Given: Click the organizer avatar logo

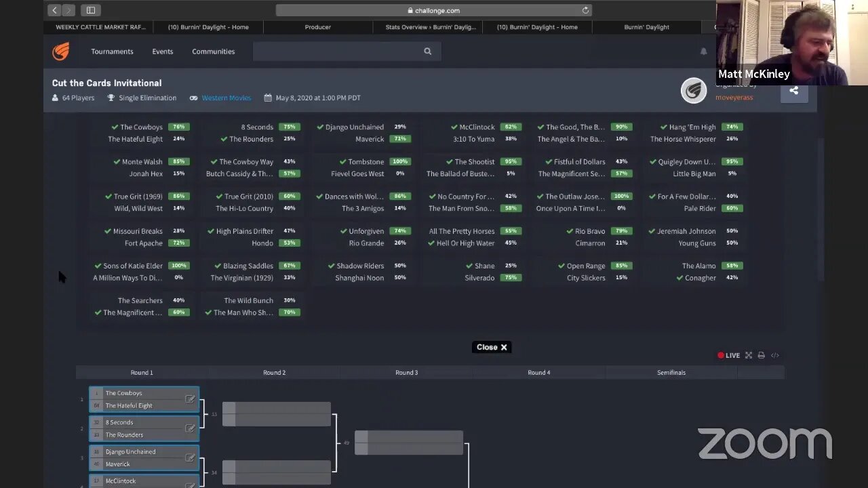Looking at the screenshot, I should click(x=694, y=90).
